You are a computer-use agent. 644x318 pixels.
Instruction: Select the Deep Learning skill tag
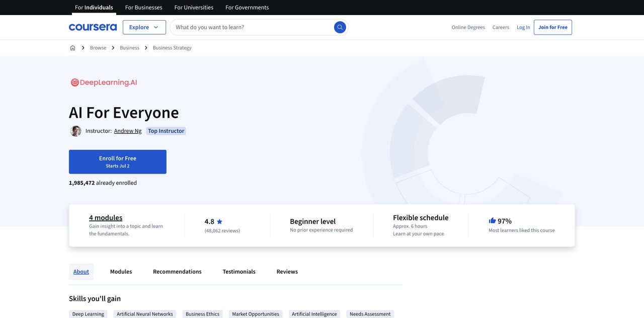[88, 314]
